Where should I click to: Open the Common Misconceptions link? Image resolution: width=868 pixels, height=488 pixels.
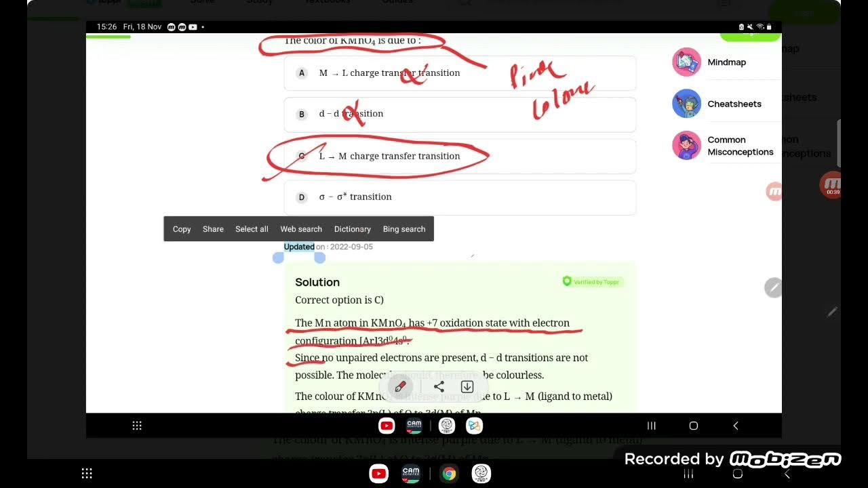point(741,146)
